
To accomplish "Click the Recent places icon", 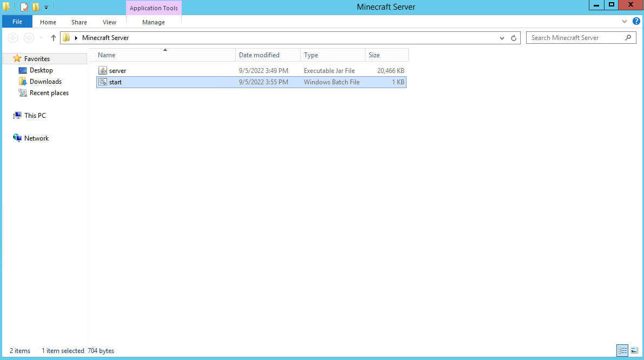I will [x=23, y=93].
